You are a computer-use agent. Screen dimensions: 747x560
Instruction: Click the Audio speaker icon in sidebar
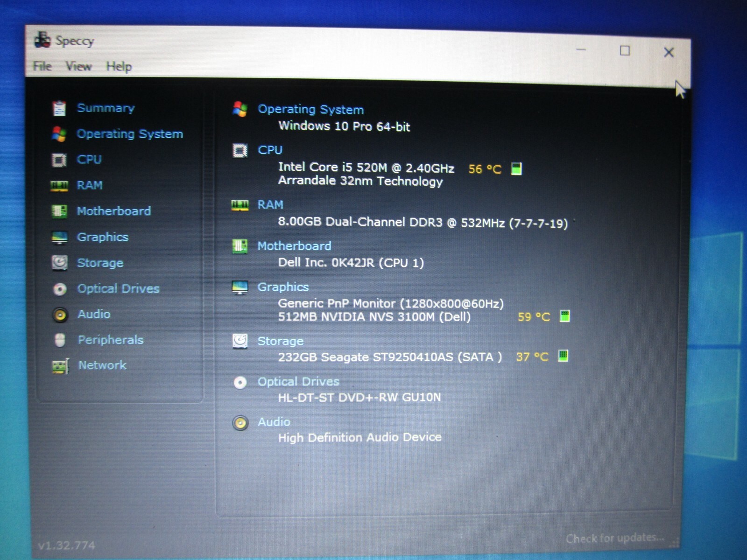click(x=60, y=315)
